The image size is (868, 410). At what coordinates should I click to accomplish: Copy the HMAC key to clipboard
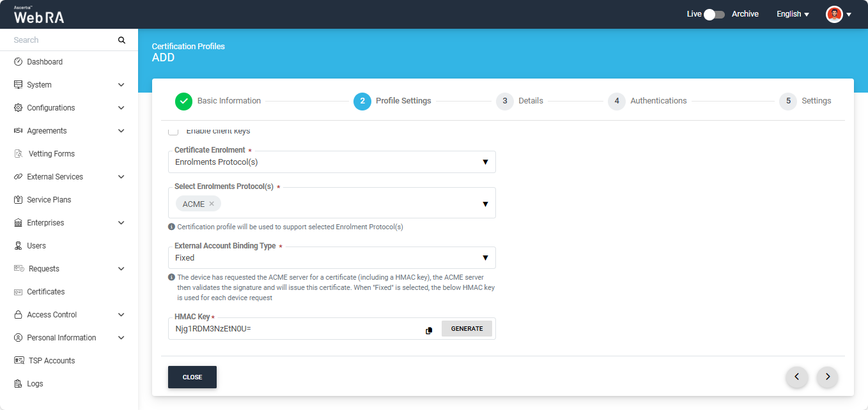429,330
